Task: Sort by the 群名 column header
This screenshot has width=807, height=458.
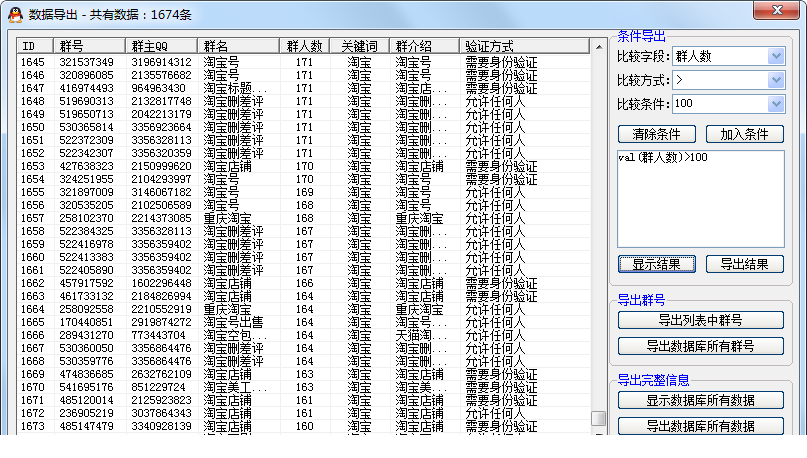Action: [239, 46]
